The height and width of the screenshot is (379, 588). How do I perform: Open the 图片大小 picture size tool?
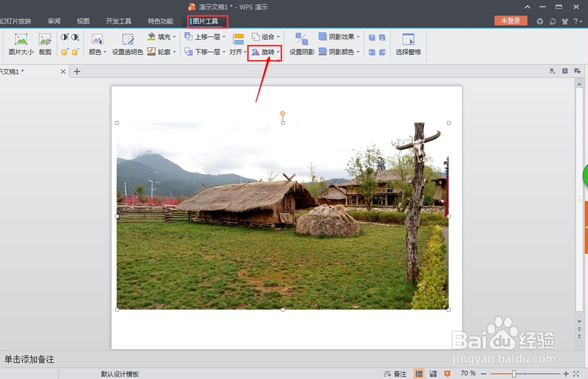click(x=21, y=44)
